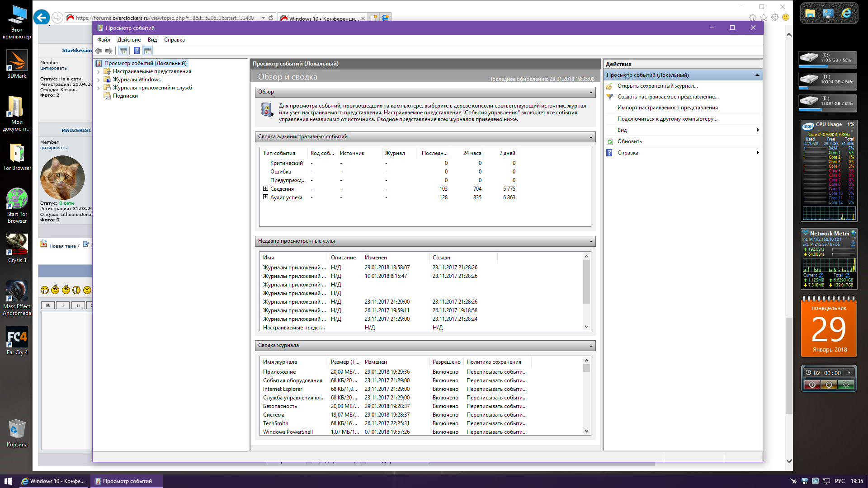Click Подключиться к другому компьютеру action
Screen dimensions: 868x488
667,119
